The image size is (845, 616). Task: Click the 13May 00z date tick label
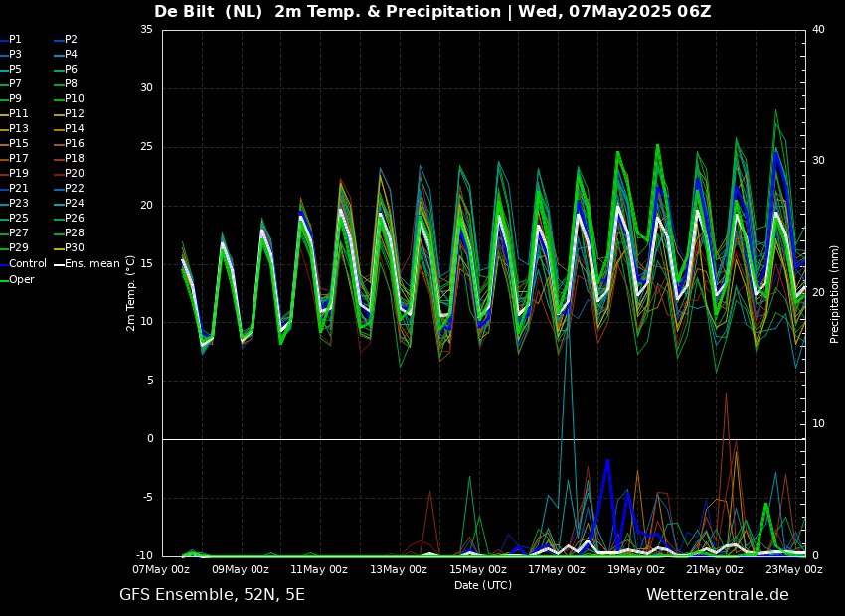coord(398,570)
